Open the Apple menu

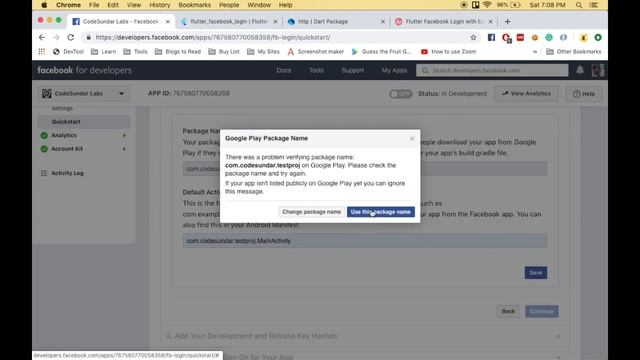point(44,5)
